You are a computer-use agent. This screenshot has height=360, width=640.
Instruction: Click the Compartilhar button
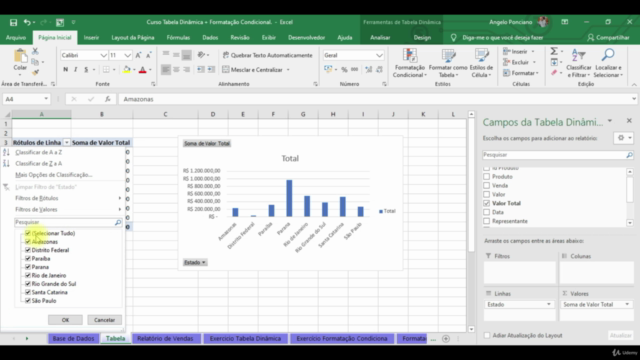(x=608, y=38)
